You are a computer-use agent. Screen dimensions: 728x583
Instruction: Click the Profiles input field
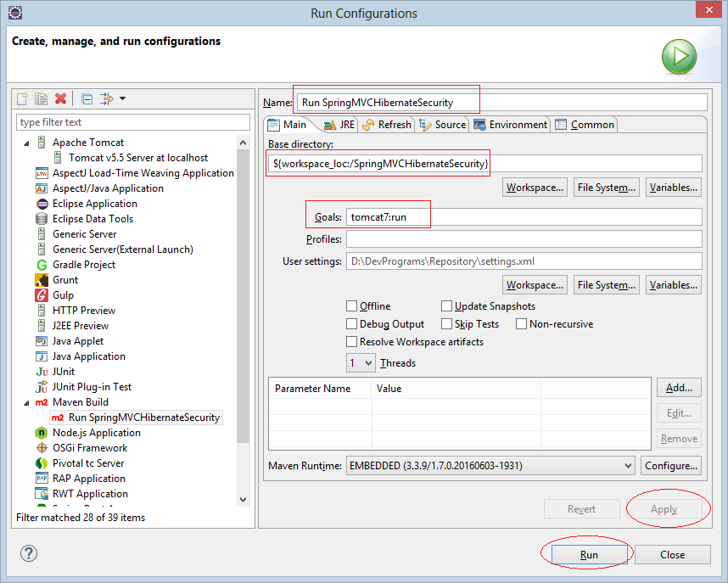(524, 239)
